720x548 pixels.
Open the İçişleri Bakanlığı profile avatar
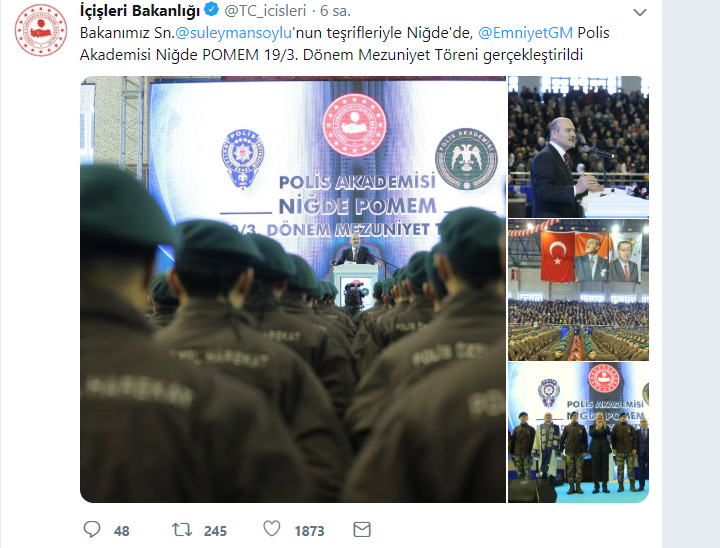[x=40, y=30]
